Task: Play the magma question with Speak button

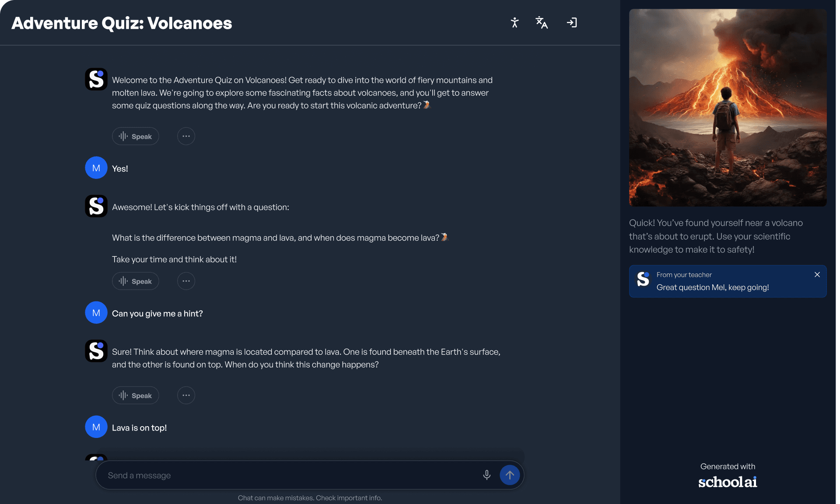Action: pos(135,281)
